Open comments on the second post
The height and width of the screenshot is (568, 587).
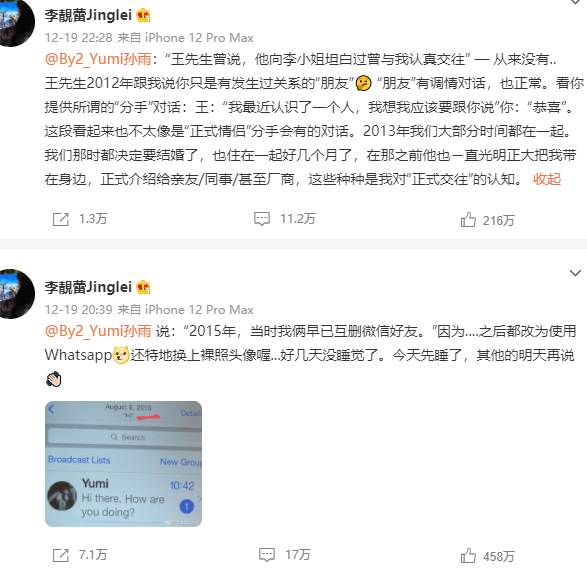[267, 555]
